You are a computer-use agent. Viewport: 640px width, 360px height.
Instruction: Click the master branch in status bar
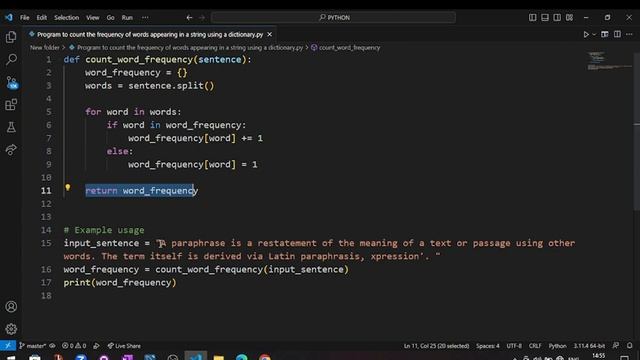[x=33, y=346]
